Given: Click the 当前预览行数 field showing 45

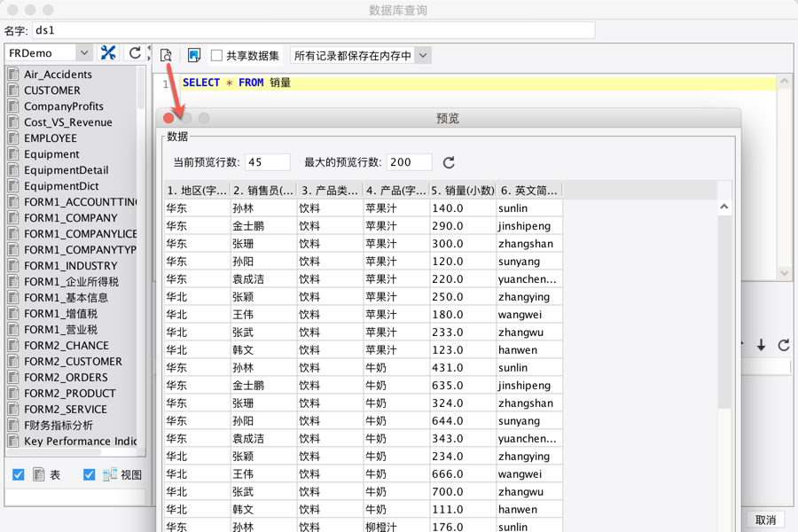Looking at the screenshot, I should tap(267, 162).
